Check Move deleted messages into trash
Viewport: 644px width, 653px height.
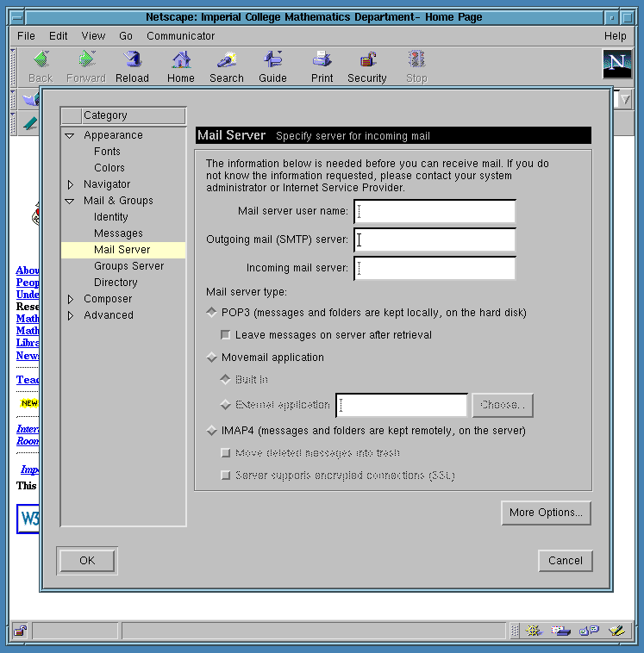[x=226, y=452]
